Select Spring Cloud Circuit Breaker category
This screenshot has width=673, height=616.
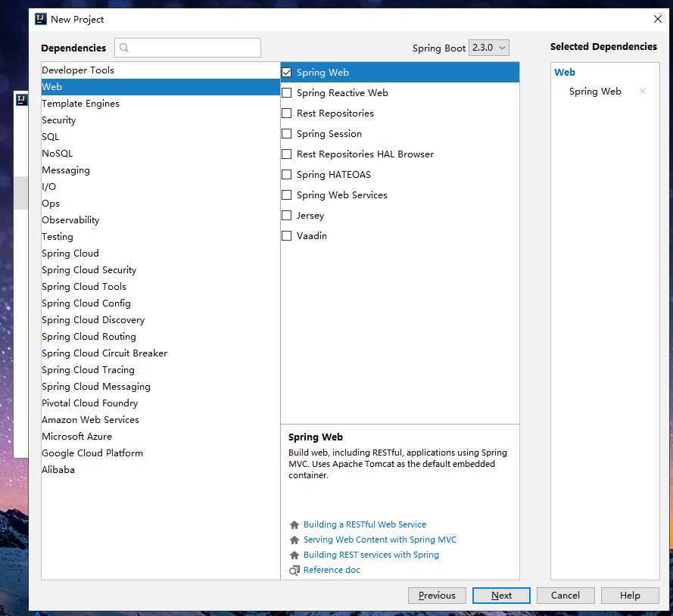(160, 353)
